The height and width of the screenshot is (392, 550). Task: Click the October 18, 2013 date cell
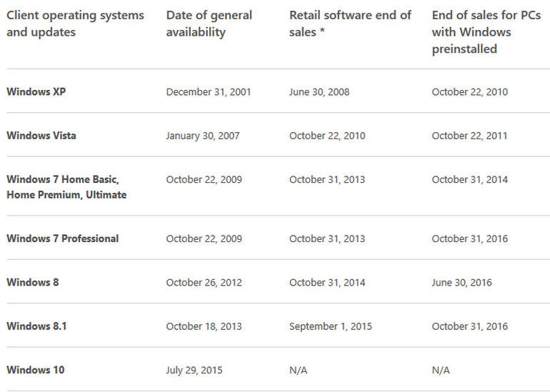[x=204, y=326]
